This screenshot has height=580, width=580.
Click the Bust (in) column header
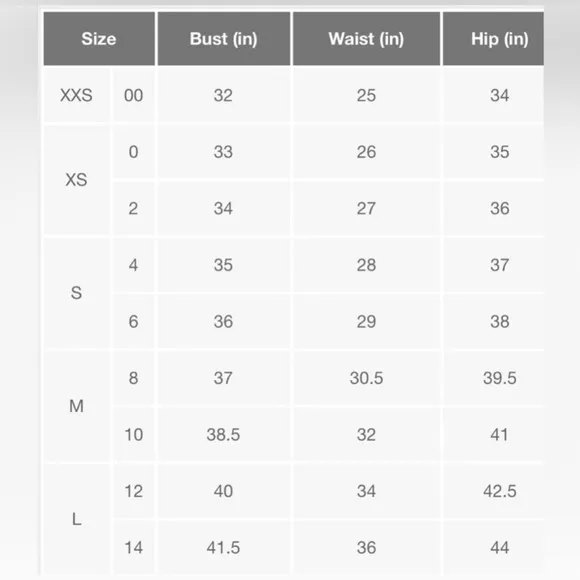[x=224, y=39]
